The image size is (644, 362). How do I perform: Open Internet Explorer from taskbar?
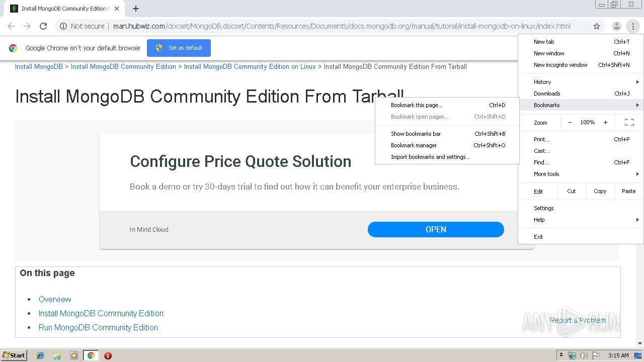point(40,355)
